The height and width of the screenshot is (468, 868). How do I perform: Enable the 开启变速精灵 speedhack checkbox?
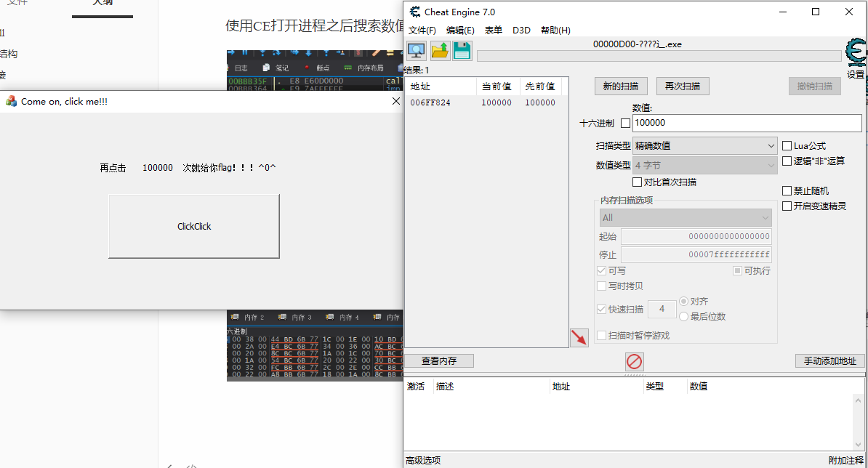pos(787,206)
